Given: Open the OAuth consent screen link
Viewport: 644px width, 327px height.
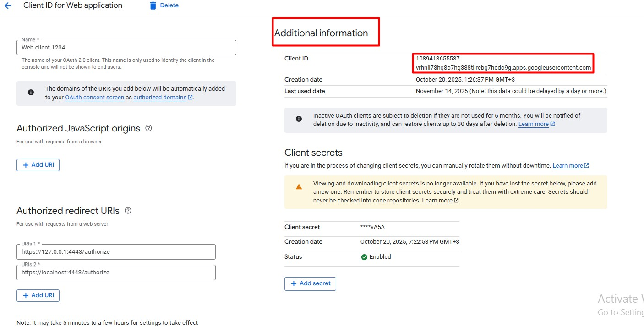Looking at the screenshot, I should click(94, 98).
